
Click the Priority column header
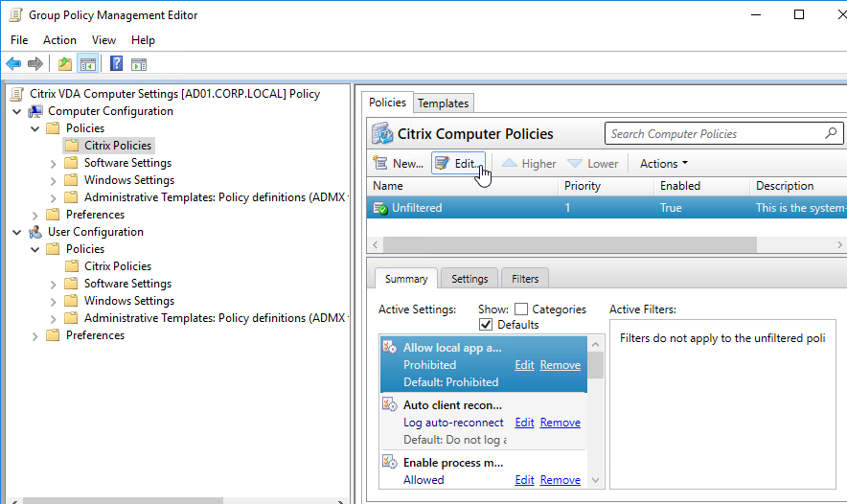pyautogui.click(x=606, y=186)
